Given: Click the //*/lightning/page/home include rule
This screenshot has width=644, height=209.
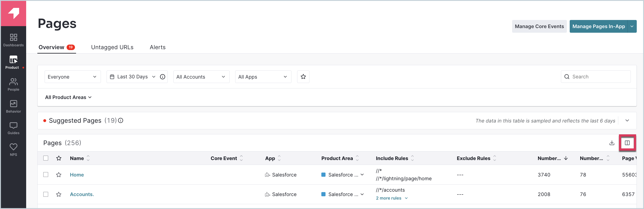Looking at the screenshot, I should (404, 178).
